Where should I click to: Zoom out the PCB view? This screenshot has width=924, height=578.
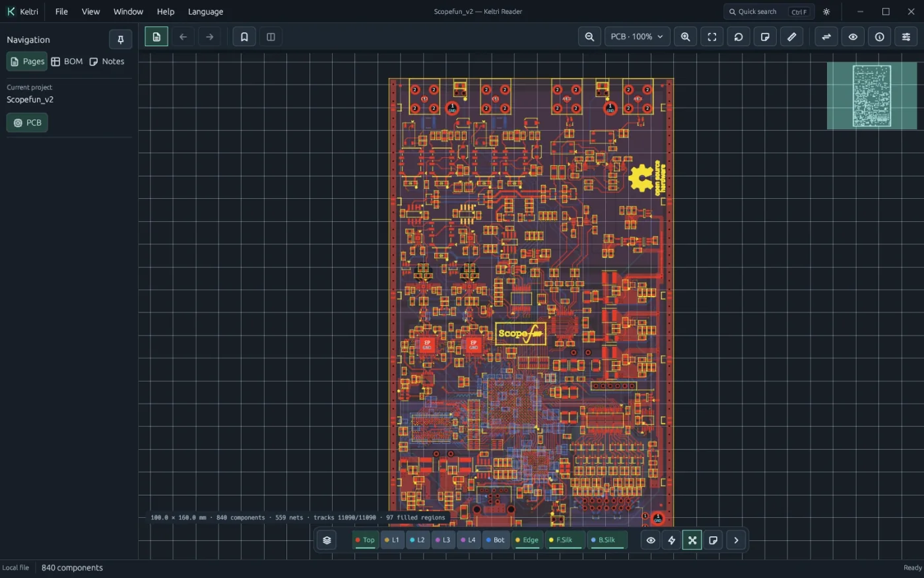589,37
